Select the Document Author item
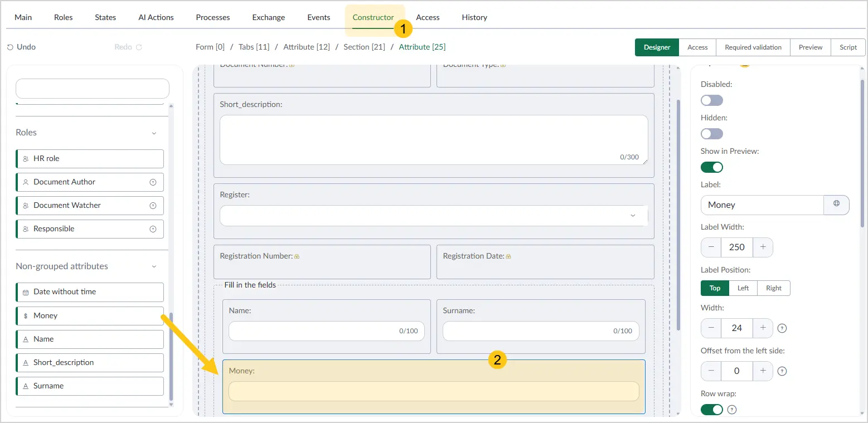The height and width of the screenshot is (423, 868). [90, 182]
